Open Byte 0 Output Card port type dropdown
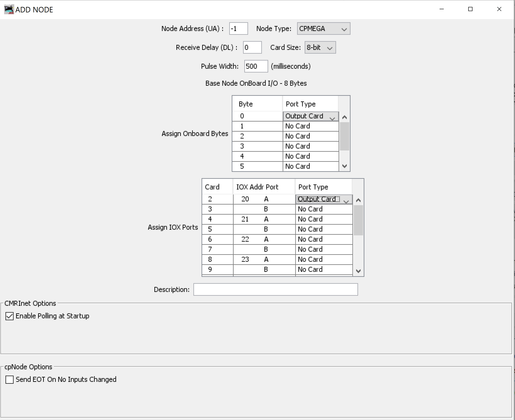Image resolution: width=515 pixels, height=420 pixels. click(x=310, y=116)
